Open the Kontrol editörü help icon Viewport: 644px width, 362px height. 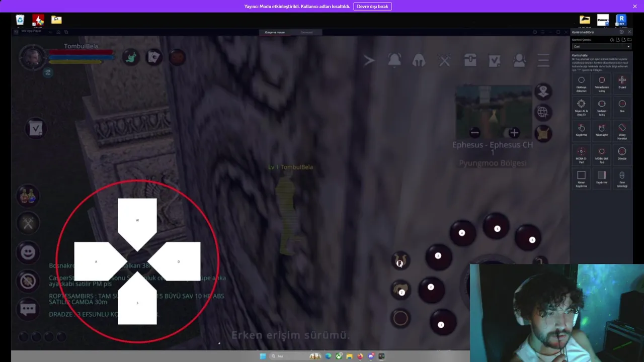coord(621,32)
